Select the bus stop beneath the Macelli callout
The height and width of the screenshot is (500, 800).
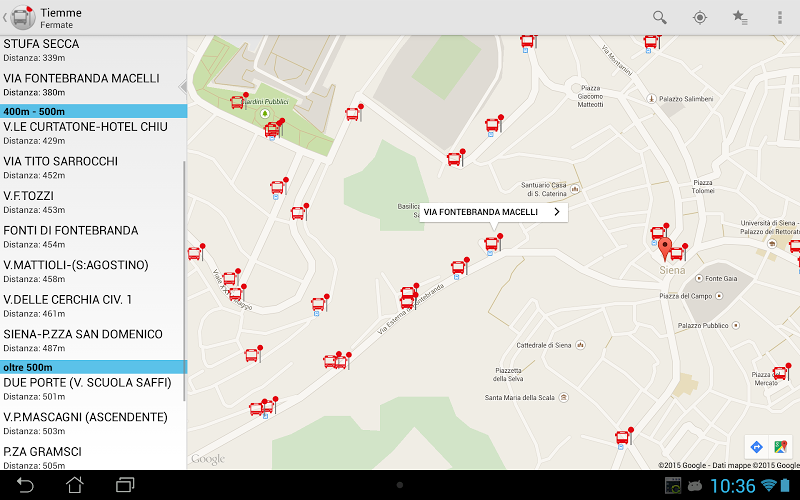tap(493, 243)
